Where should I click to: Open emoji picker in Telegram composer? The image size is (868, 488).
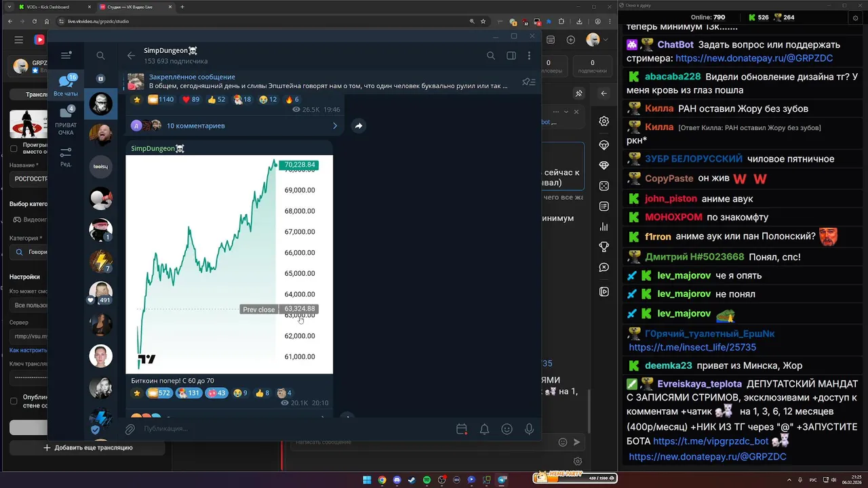coord(507,429)
